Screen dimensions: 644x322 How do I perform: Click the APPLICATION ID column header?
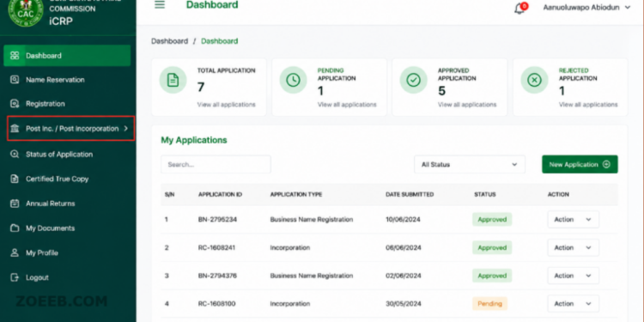(220, 194)
